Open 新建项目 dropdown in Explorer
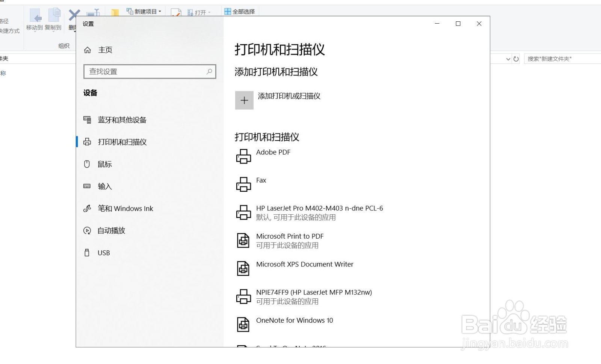 144,12
